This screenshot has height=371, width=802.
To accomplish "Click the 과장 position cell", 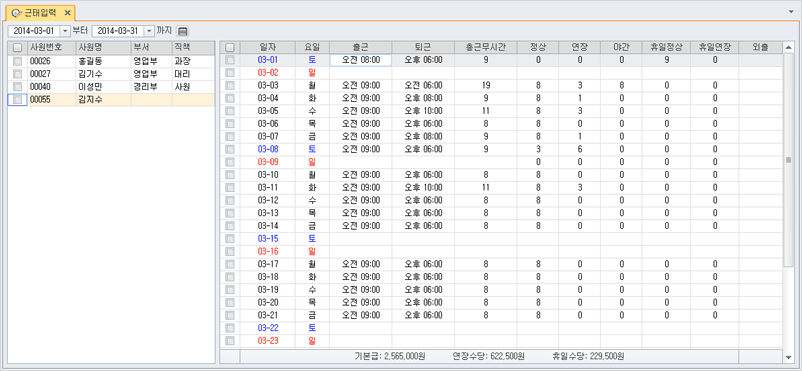I will coord(193,61).
